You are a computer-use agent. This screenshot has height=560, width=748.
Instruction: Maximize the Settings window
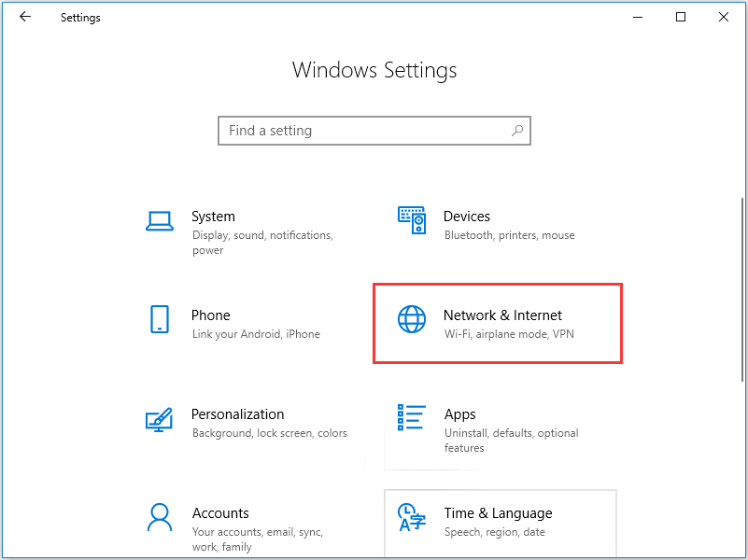[x=681, y=17]
